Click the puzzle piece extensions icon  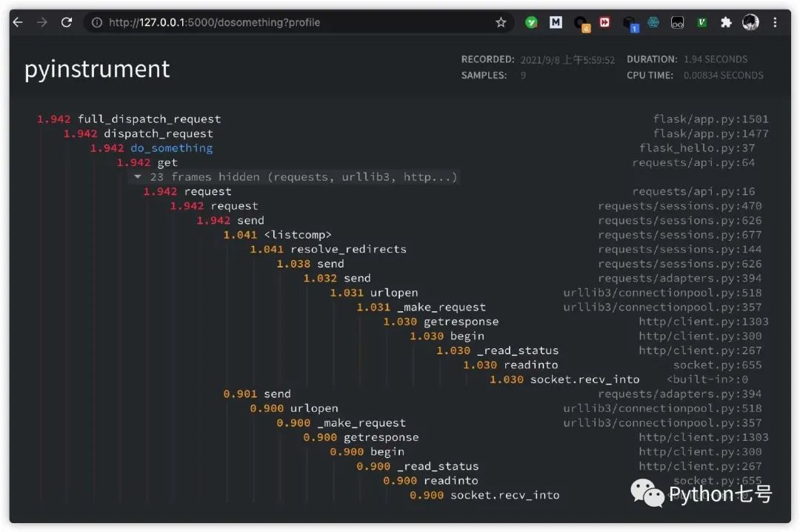726,22
